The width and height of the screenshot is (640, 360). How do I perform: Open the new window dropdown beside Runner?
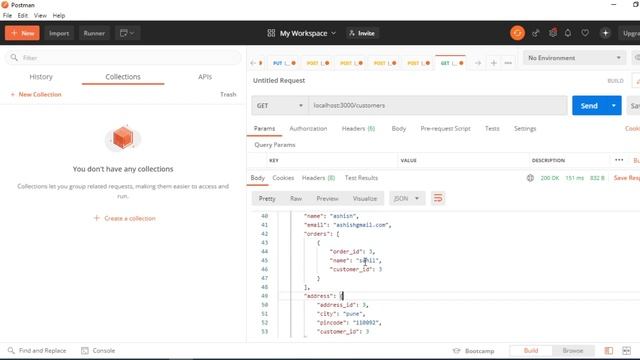click(x=127, y=33)
